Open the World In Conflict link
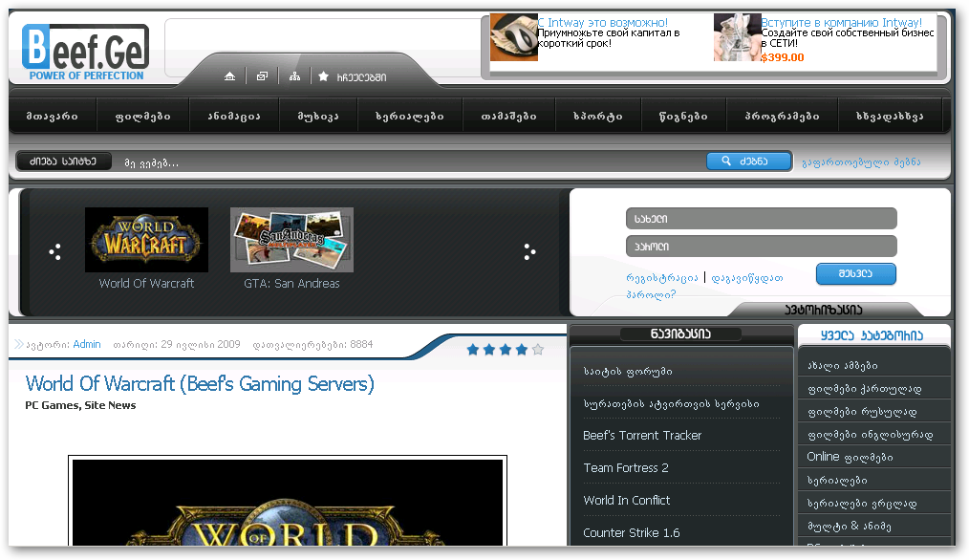 pos(627,500)
